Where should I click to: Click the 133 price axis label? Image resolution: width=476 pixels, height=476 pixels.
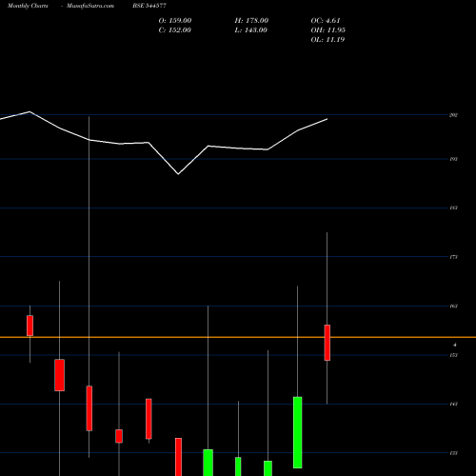click(x=454, y=453)
